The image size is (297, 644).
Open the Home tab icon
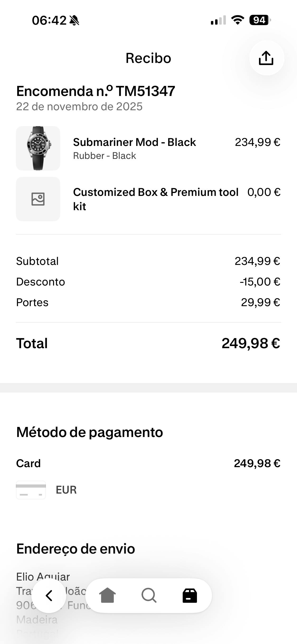pyautogui.click(x=107, y=596)
